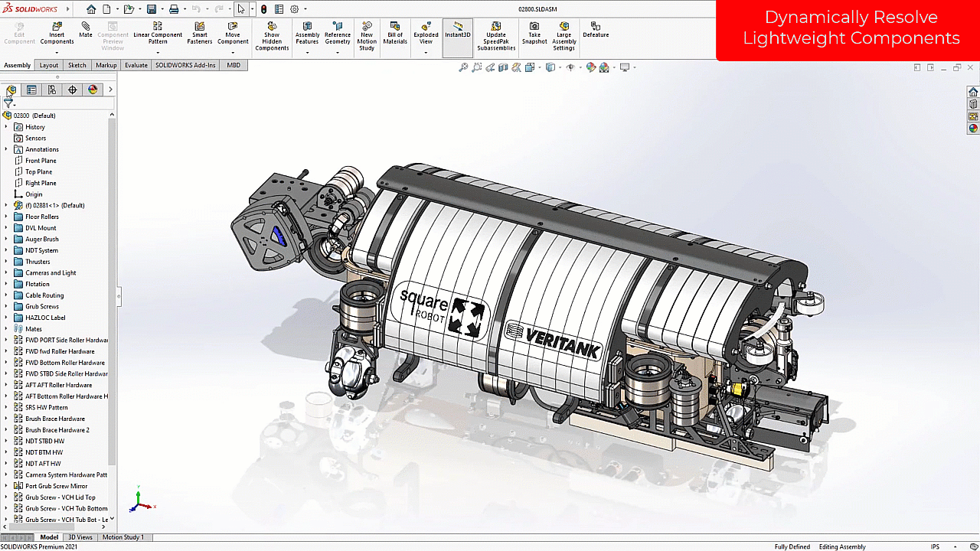980x551 pixels.
Task: Click Reference Geometry tool
Action: pyautogui.click(x=338, y=33)
